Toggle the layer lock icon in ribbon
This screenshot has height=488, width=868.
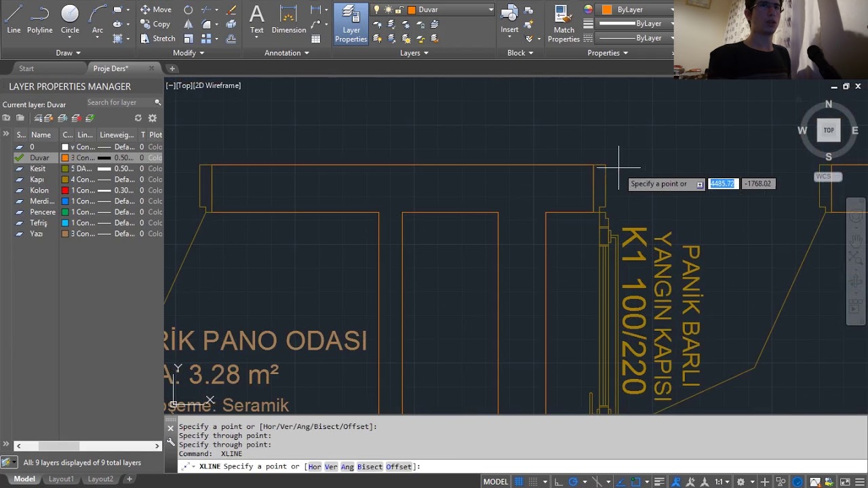click(x=399, y=9)
